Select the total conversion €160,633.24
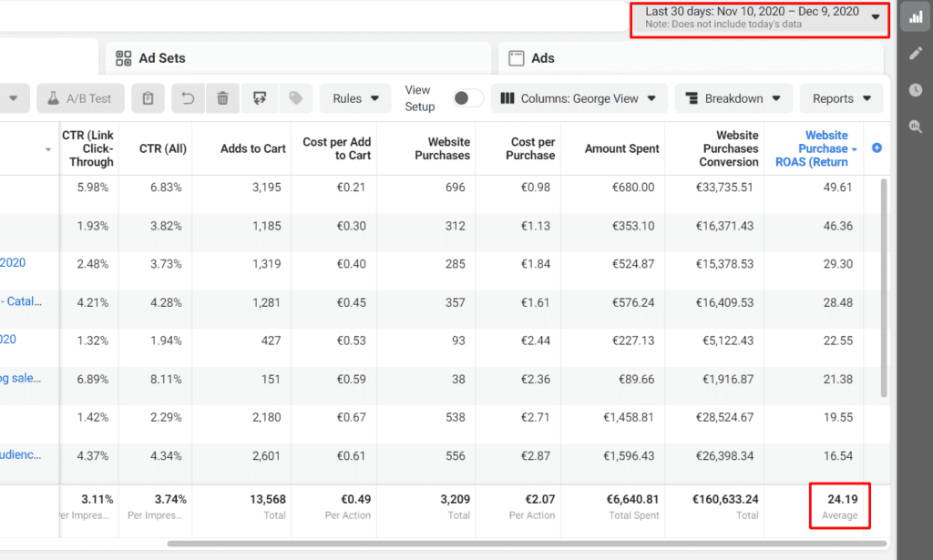This screenshot has height=560, width=933. (725, 499)
